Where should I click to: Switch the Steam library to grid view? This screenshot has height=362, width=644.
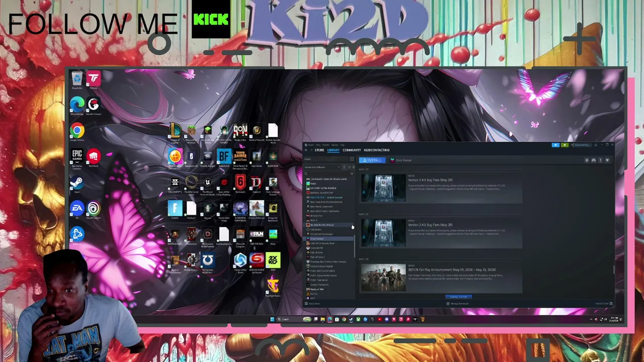[352, 159]
